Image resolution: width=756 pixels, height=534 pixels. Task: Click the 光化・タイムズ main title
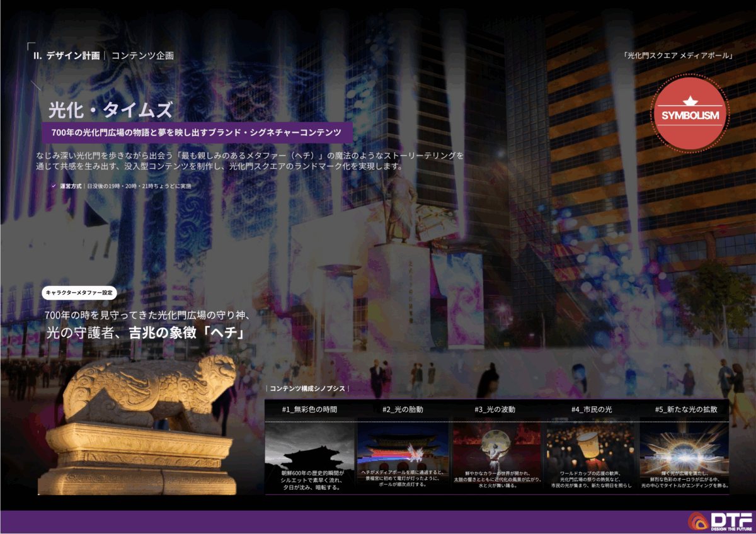(x=110, y=110)
